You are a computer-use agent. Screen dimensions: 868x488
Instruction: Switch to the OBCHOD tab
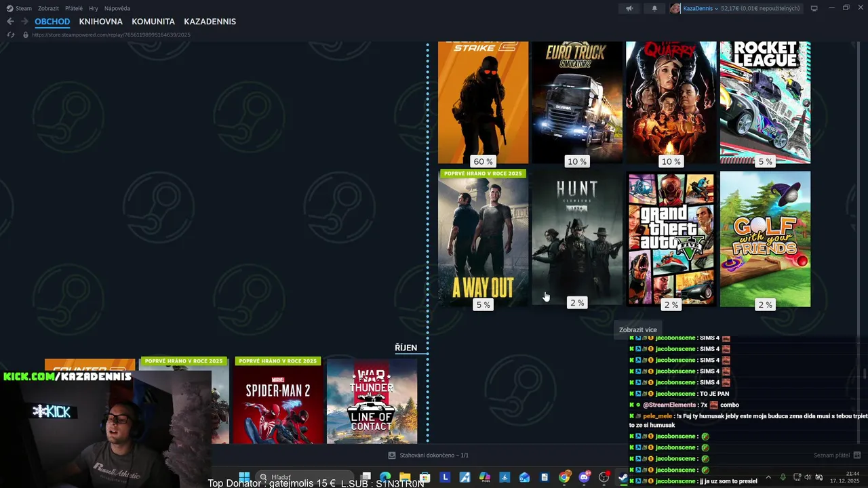click(52, 22)
